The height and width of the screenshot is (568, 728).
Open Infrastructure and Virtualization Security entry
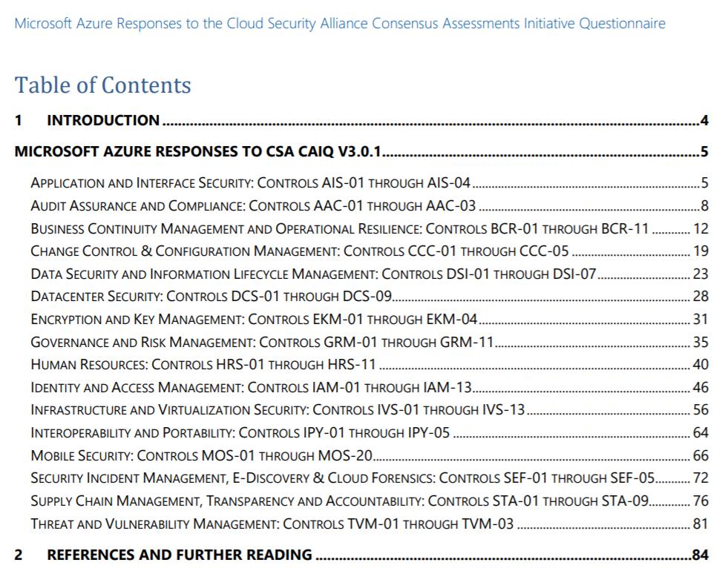coord(370,410)
